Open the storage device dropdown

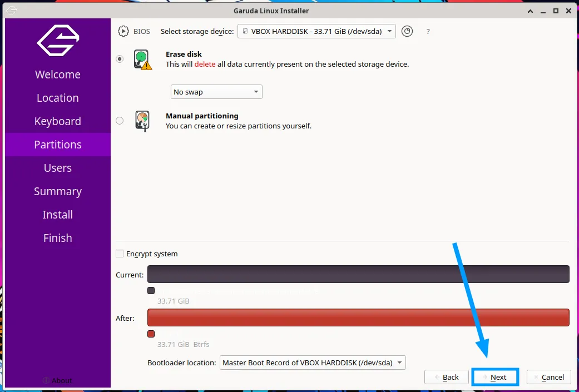click(x=316, y=31)
